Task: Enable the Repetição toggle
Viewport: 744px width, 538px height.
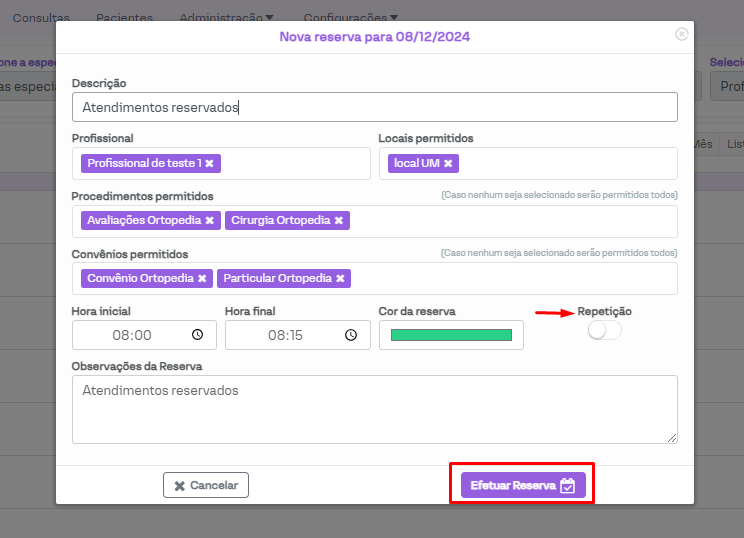Action: pyautogui.click(x=604, y=331)
